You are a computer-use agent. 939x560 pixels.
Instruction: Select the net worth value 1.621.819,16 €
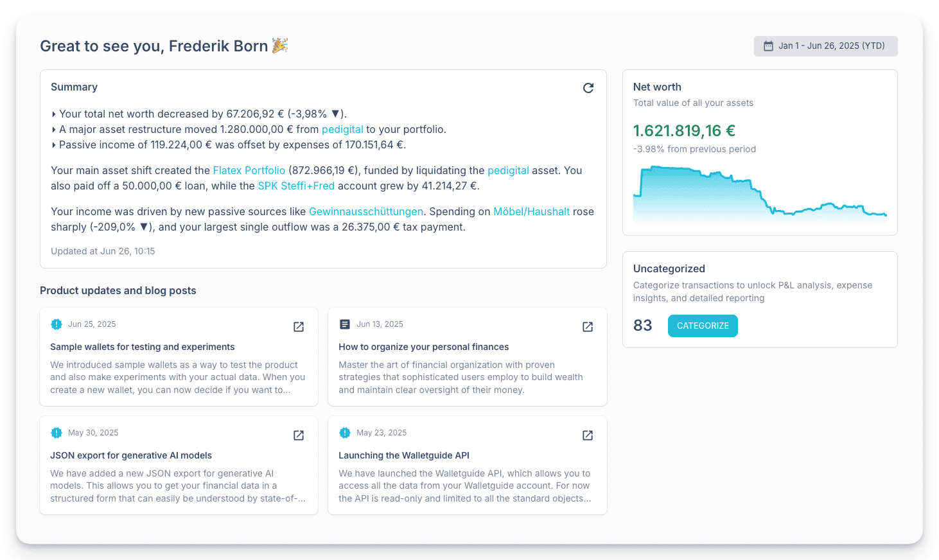pyautogui.click(x=684, y=131)
